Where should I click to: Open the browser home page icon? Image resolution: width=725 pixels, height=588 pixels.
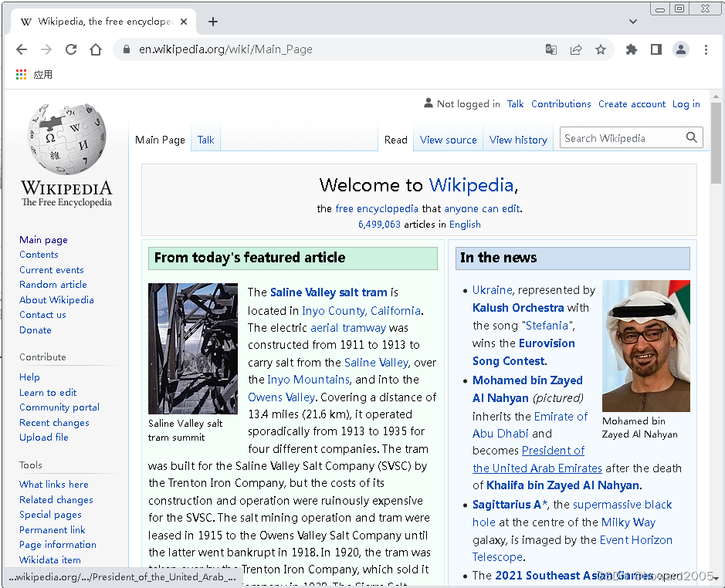pyautogui.click(x=96, y=49)
